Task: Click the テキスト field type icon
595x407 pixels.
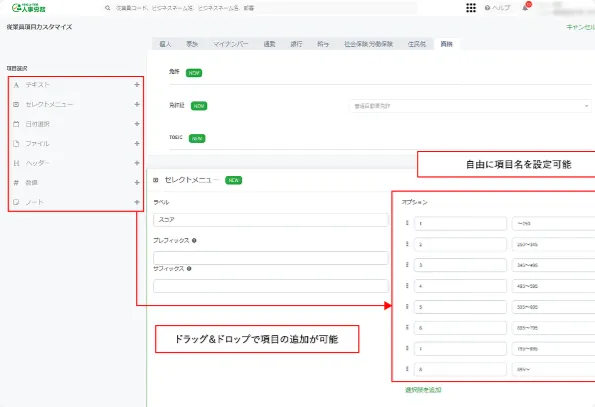Action: (16, 85)
